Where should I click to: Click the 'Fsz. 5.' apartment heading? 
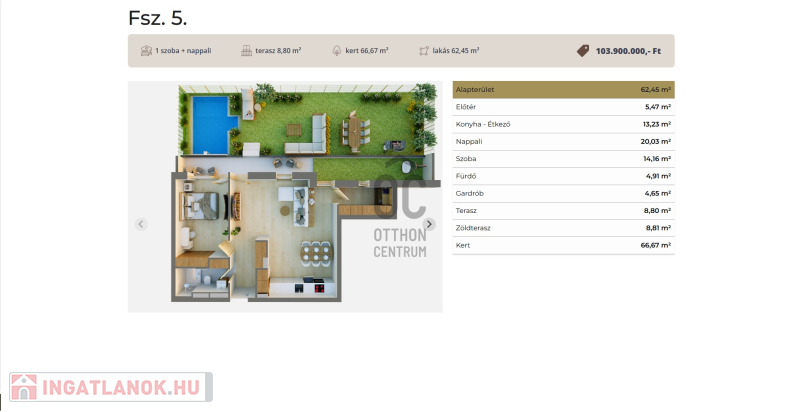(x=157, y=18)
